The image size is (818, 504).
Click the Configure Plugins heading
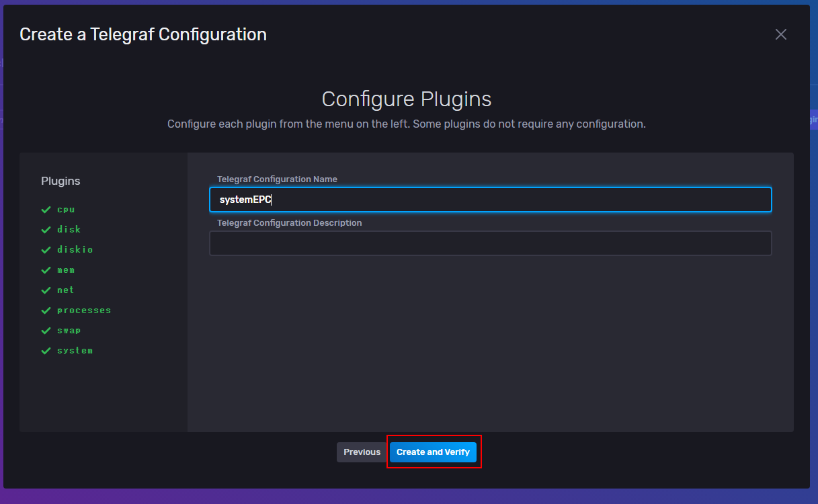coord(407,99)
